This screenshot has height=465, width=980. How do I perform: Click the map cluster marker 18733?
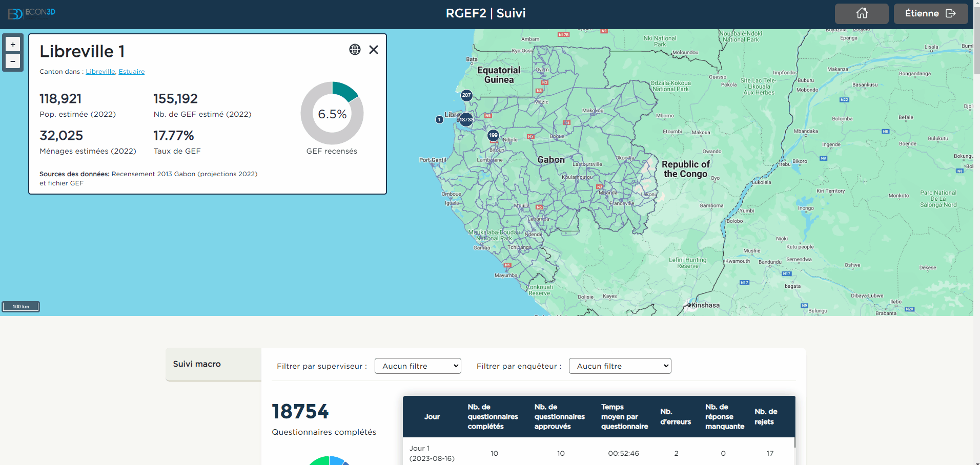[x=466, y=120]
